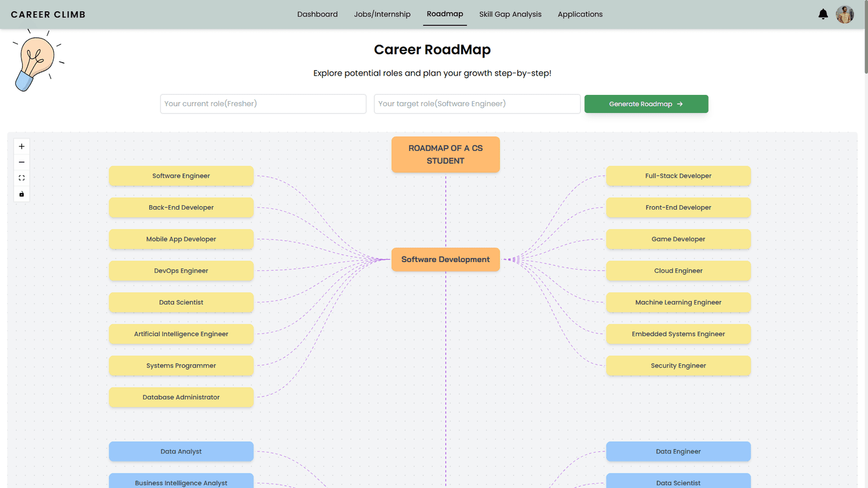Image resolution: width=868 pixels, height=488 pixels.
Task: Focus the current role input field
Action: click(x=263, y=104)
